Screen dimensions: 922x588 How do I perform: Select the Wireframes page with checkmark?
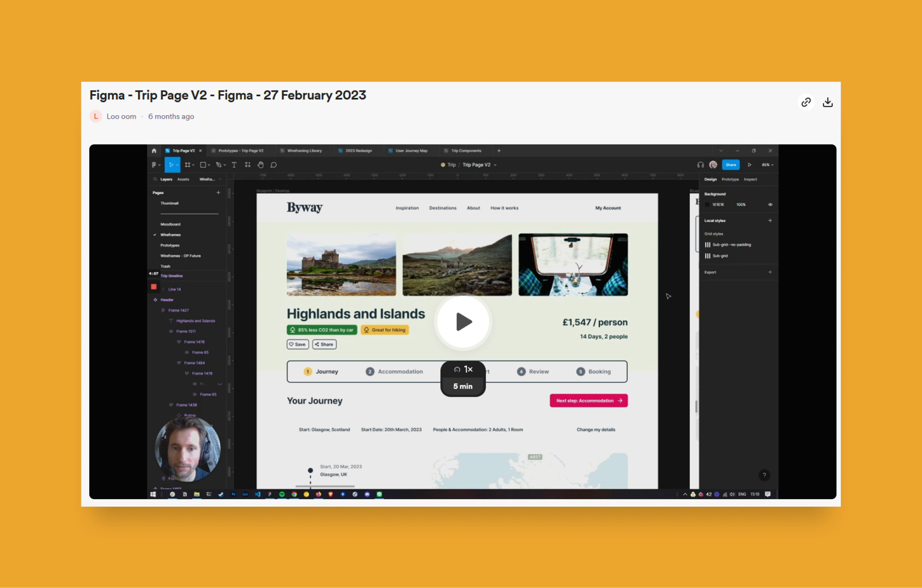[x=171, y=235]
